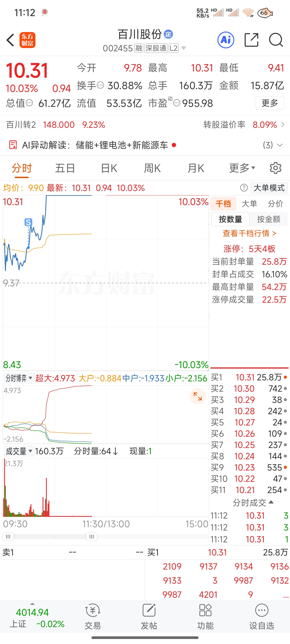Screen dimensions: 290x644
Task: Open the 功能 functions icon
Action: (x=205, y=616)
